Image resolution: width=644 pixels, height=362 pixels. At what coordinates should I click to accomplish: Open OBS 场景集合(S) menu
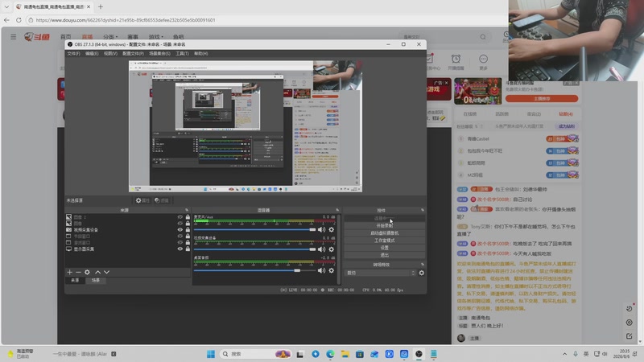(159, 53)
